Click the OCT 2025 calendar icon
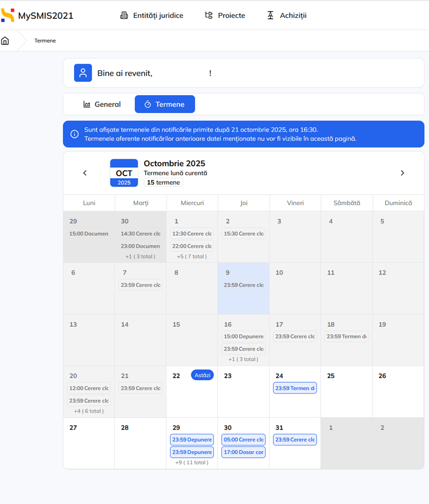This screenshot has width=429, height=504. tap(124, 173)
